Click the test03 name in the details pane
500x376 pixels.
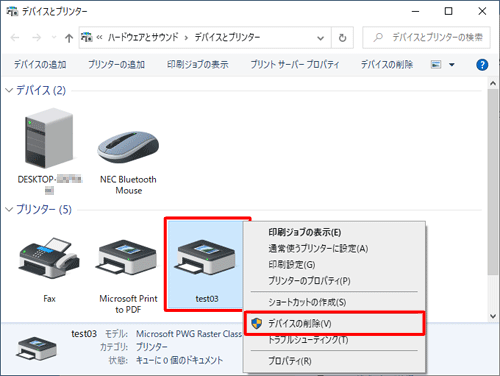(x=84, y=334)
